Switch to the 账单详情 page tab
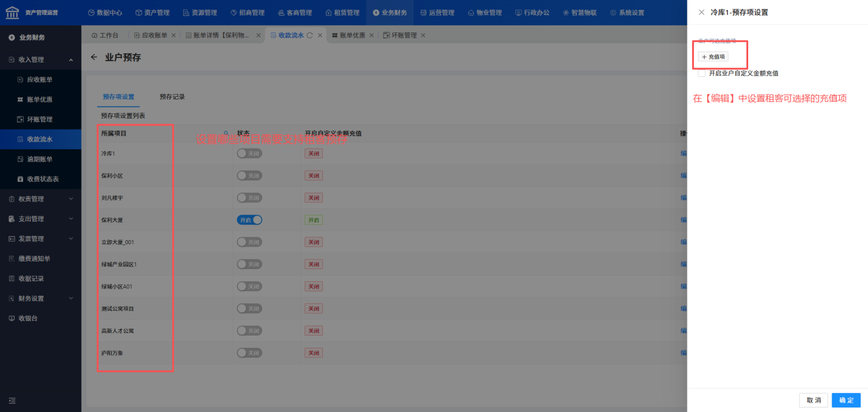This screenshot has height=412, width=868. 217,35
